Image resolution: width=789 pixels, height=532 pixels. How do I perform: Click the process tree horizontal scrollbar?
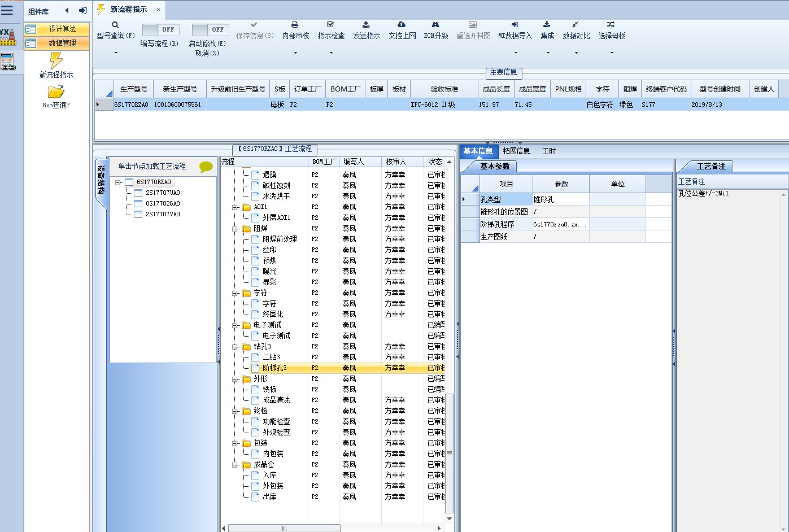click(x=284, y=528)
